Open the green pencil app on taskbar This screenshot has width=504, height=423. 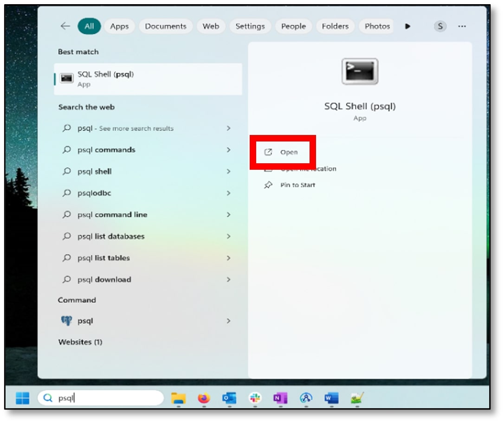pyautogui.click(x=357, y=398)
